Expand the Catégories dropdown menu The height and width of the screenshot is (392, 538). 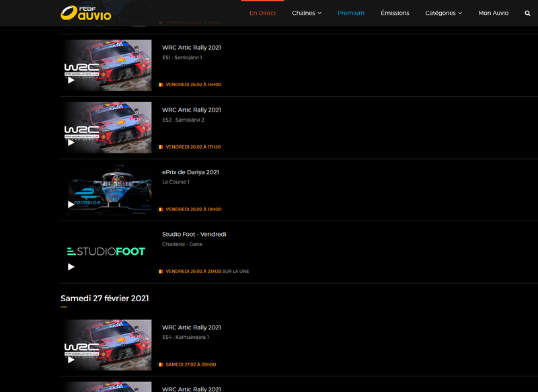tap(444, 13)
